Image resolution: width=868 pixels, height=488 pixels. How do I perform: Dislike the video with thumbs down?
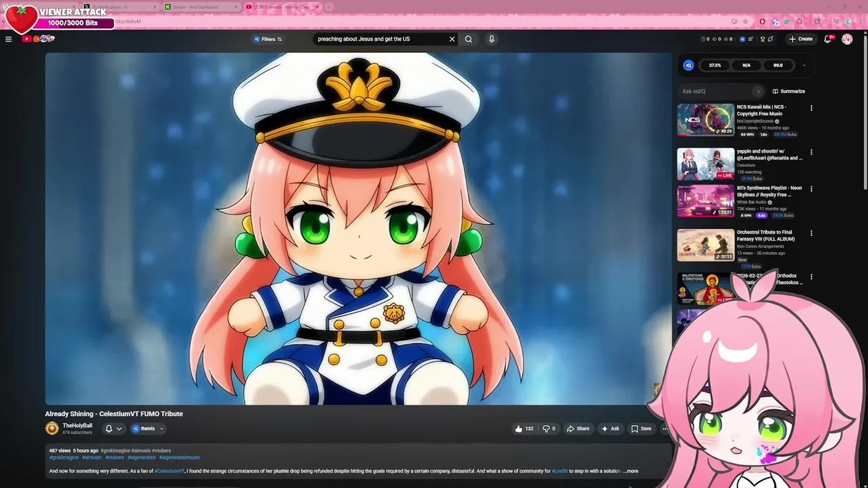(549, 428)
